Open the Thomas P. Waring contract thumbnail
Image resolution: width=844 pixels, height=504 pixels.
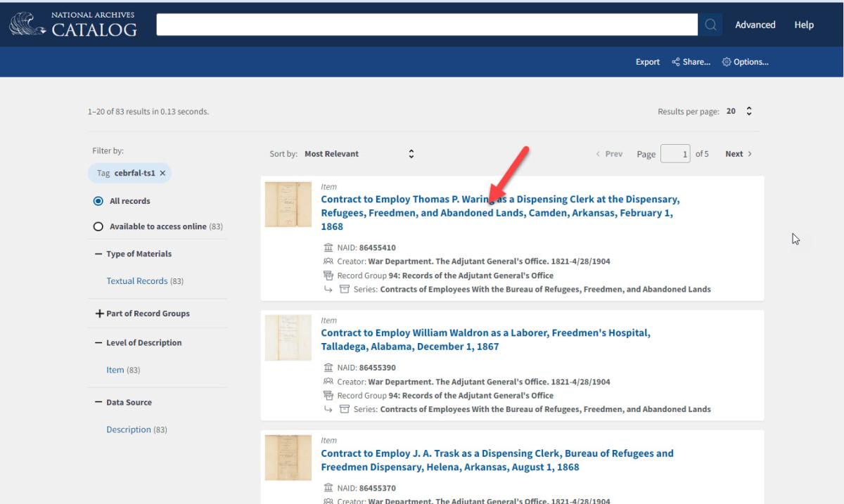pyautogui.click(x=288, y=205)
